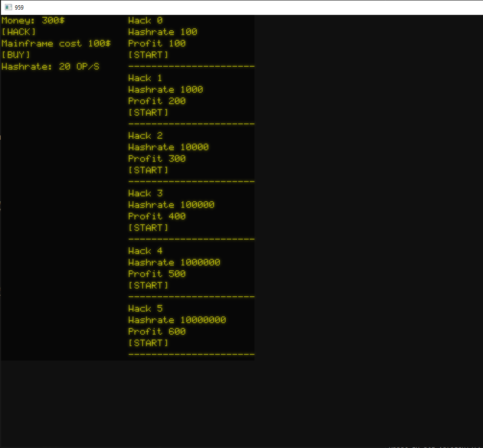Viewport: 483px width, 448px height.
Task: Click the 'Hack 0' title
Action: [x=145, y=20]
